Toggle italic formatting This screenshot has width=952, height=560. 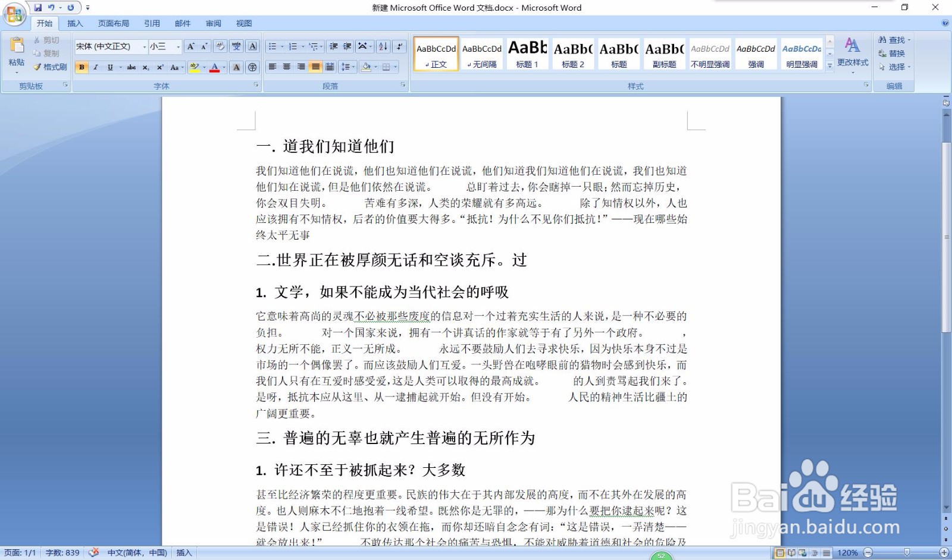96,67
